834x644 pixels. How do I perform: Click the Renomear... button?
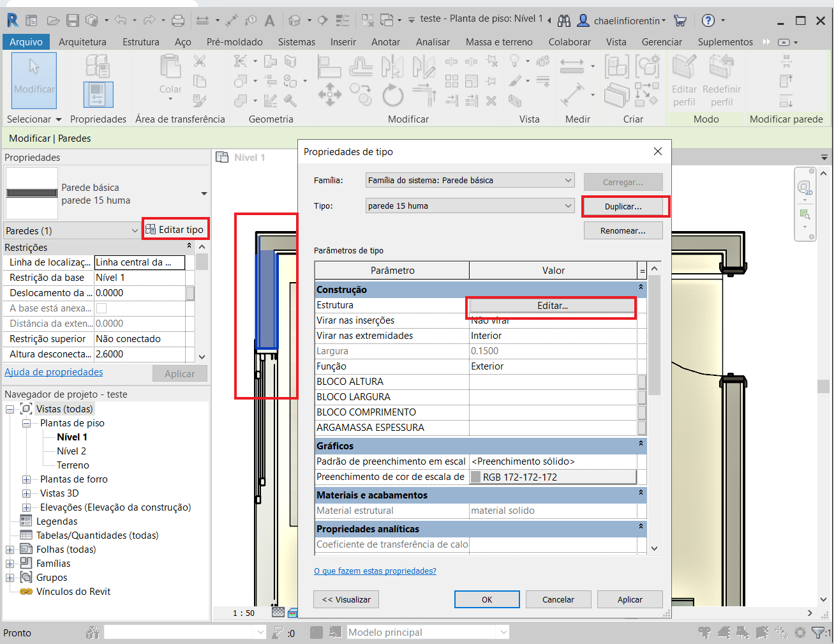click(x=623, y=230)
